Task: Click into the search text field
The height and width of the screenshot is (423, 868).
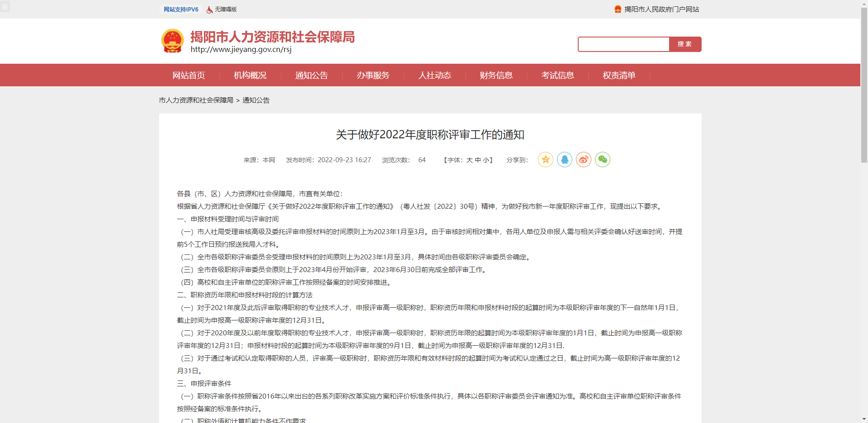Action: click(x=623, y=44)
